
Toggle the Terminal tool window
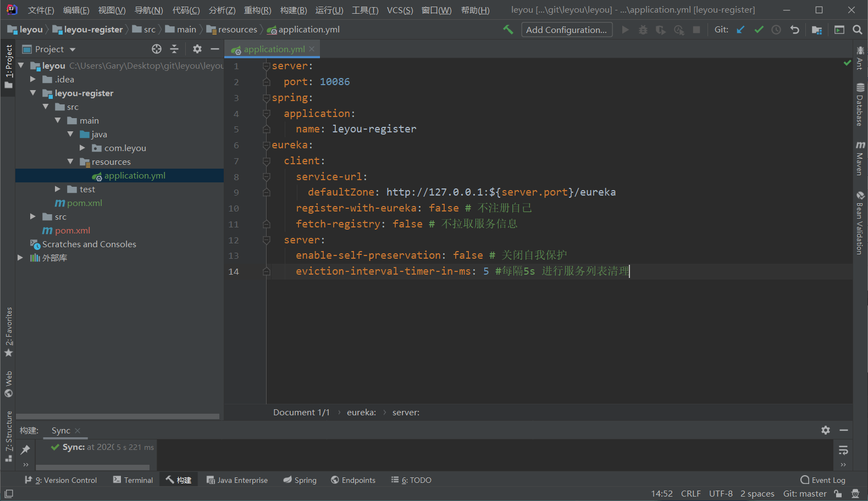(x=132, y=480)
